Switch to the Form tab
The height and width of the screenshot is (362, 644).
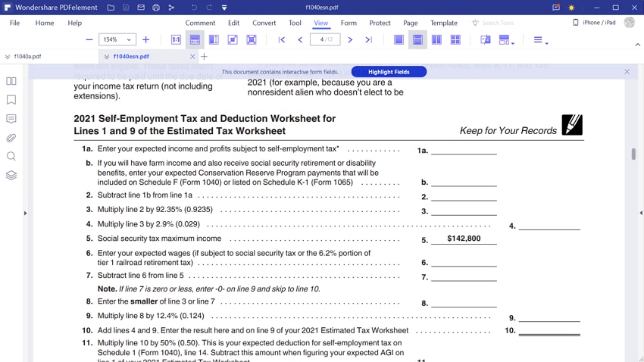click(349, 23)
